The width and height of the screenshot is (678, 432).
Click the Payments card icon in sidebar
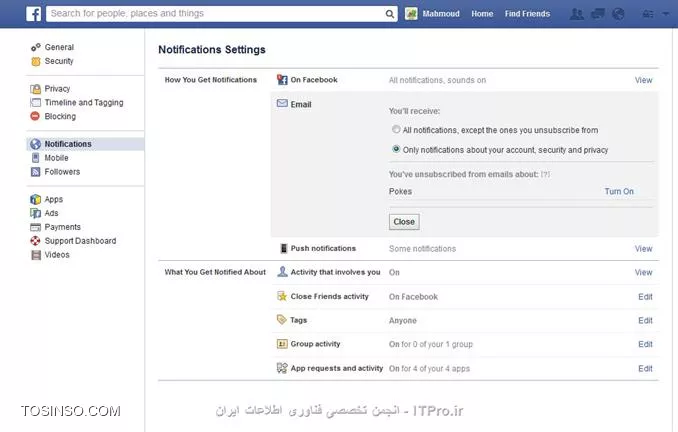click(35, 227)
